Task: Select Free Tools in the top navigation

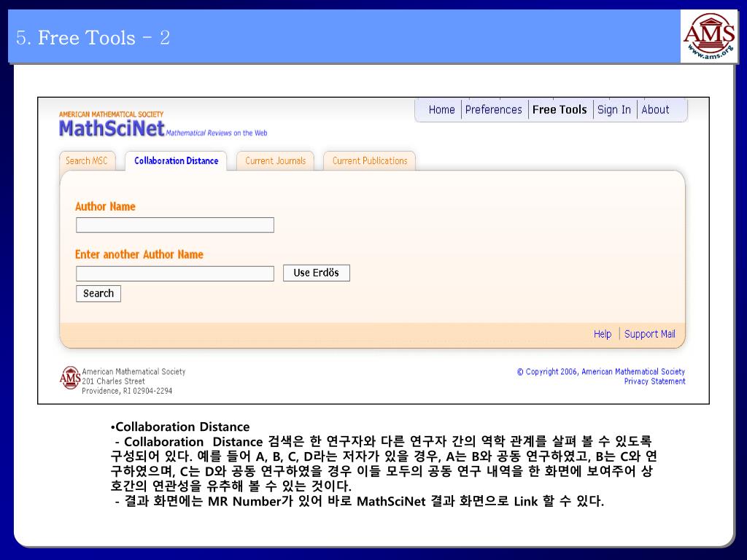Action: (x=560, y=109)
